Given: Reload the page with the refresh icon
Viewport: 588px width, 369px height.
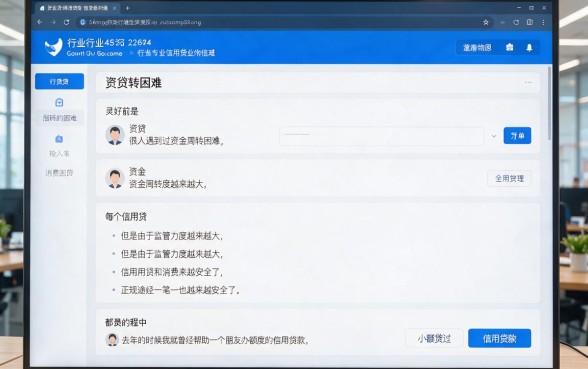Looking at the screenshot, I should (66, 22).
